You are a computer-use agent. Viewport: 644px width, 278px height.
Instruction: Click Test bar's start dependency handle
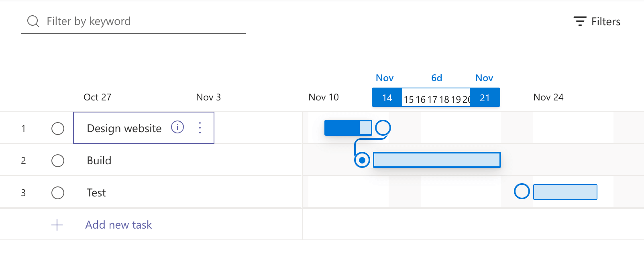[x=522, y=191]
